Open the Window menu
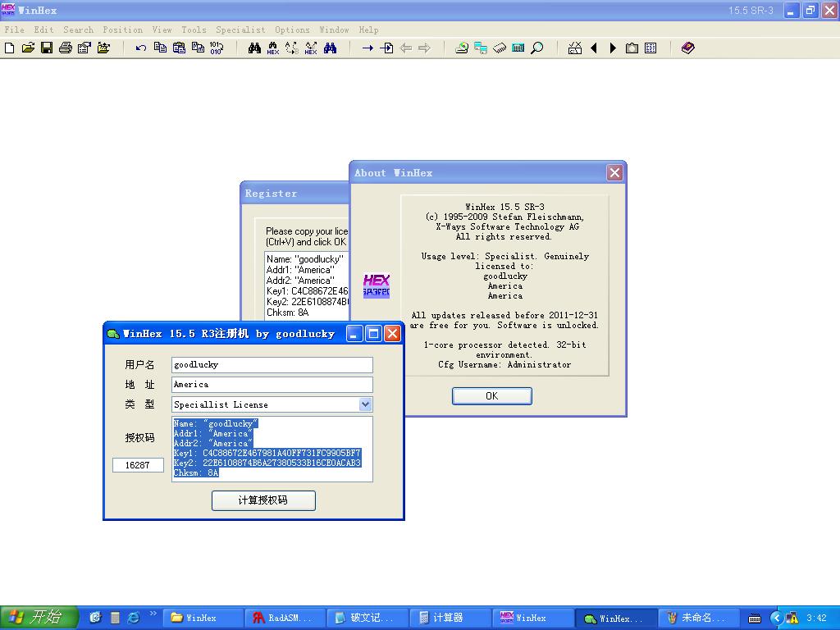The image size is (840, 630). tap(335, 30)
